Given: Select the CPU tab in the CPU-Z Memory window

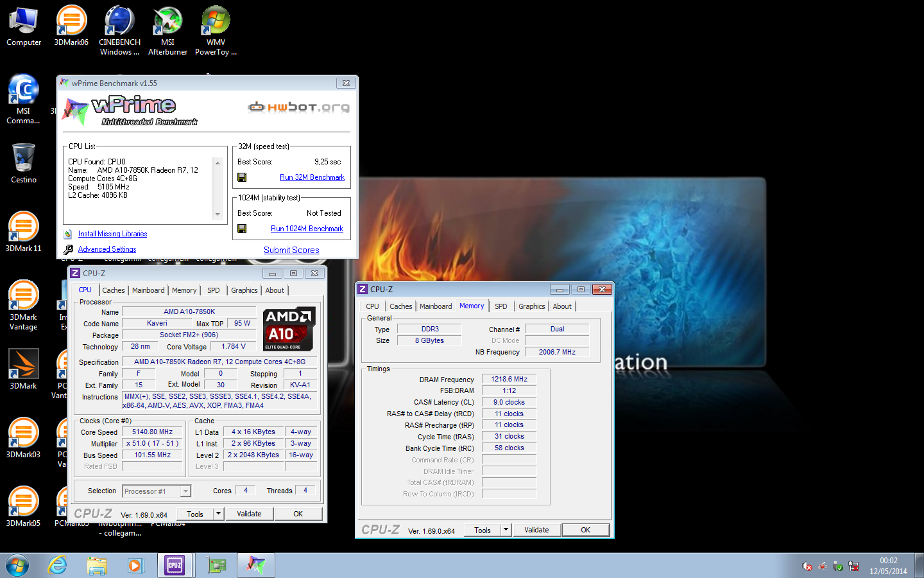Looking at the screenshot, I should pos(372,306).
